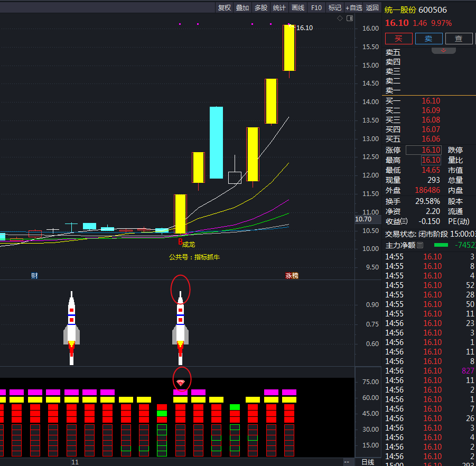Viewport: 476px width, 466px height.
Task: Add stock via +自选 button
Action: coord(353,7)
